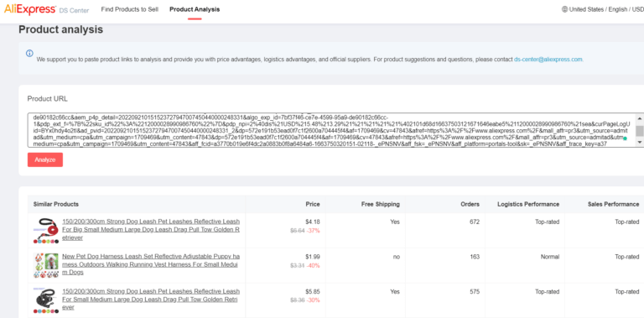Viewport: 644px width, 318px height.
Task: Click the 575 orders cell
Action: tap(475, 292)
